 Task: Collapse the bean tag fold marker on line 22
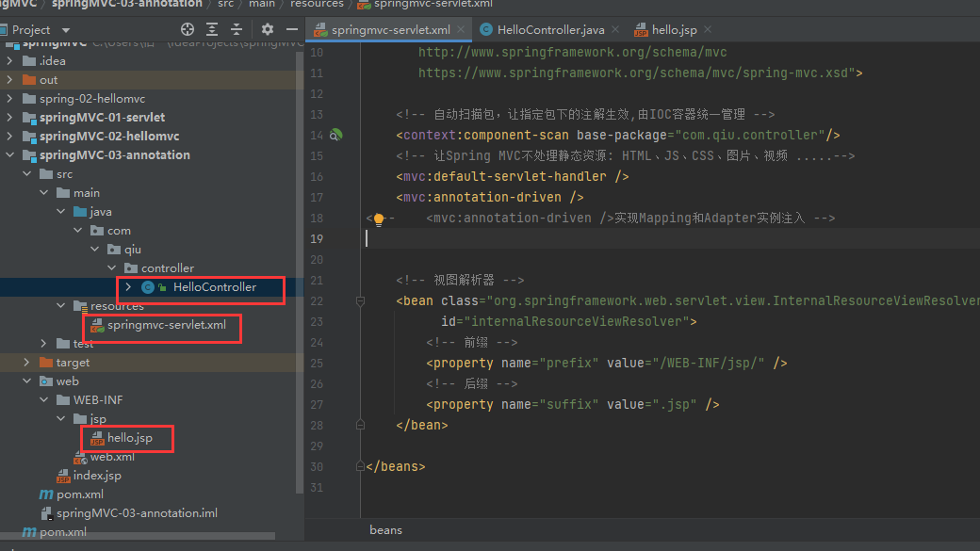360,301
